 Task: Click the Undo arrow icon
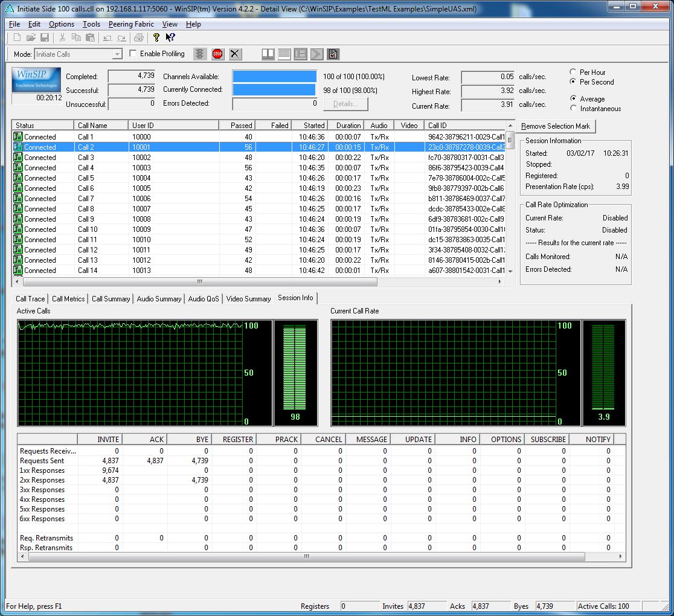pos(108,38)
